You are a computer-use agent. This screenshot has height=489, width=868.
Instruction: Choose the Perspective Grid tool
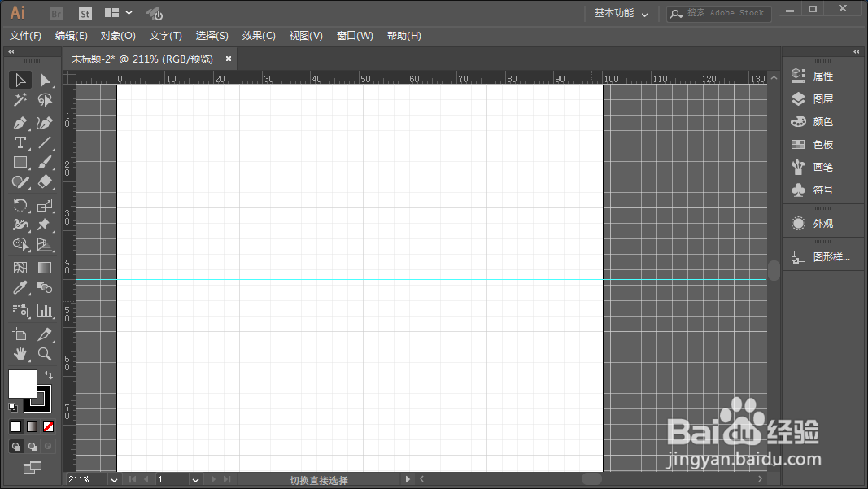pyautogui.click(x=45, y=244)
